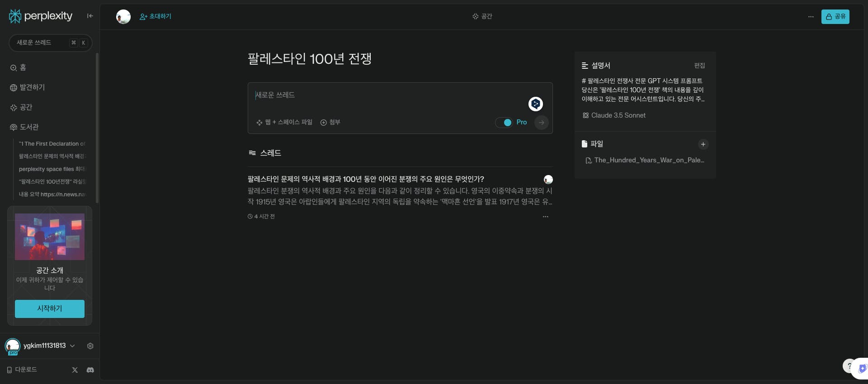Open the 웹 + 스페이스 파일 source selector
This screenshot has width=868, height=384.
pos(284,122)
